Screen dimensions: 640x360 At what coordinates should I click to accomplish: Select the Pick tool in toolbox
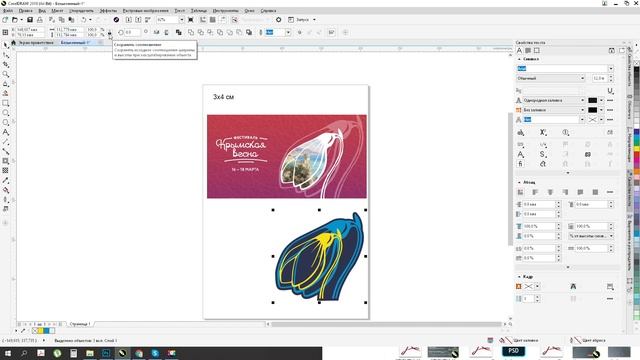coord(5,45)
